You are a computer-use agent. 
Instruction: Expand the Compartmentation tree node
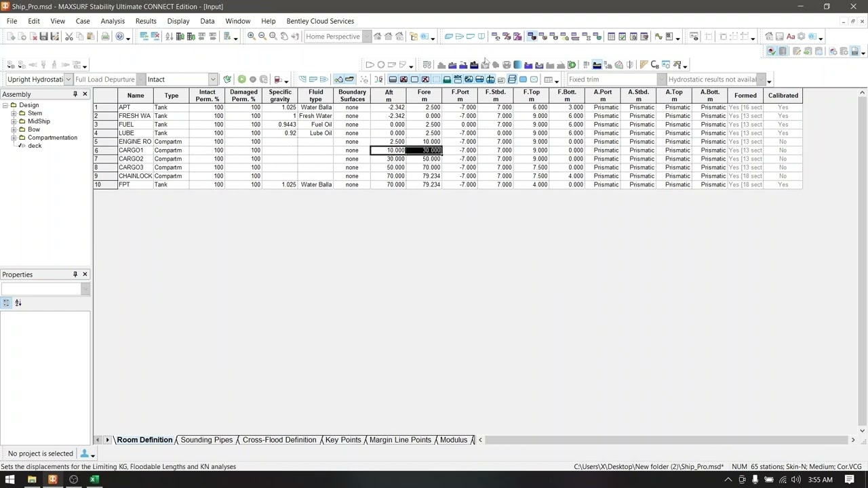[14, 138]
